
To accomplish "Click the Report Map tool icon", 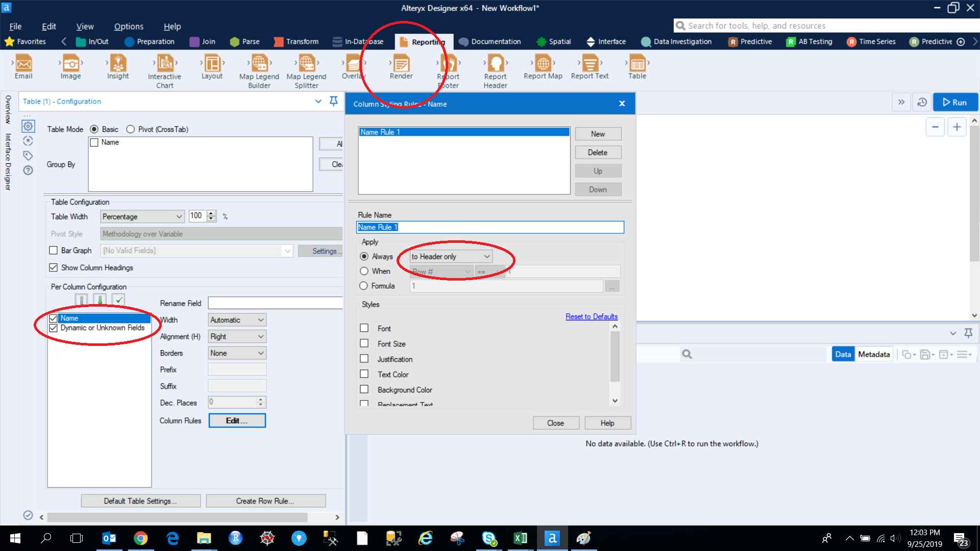I will click(x=543, y=64).
